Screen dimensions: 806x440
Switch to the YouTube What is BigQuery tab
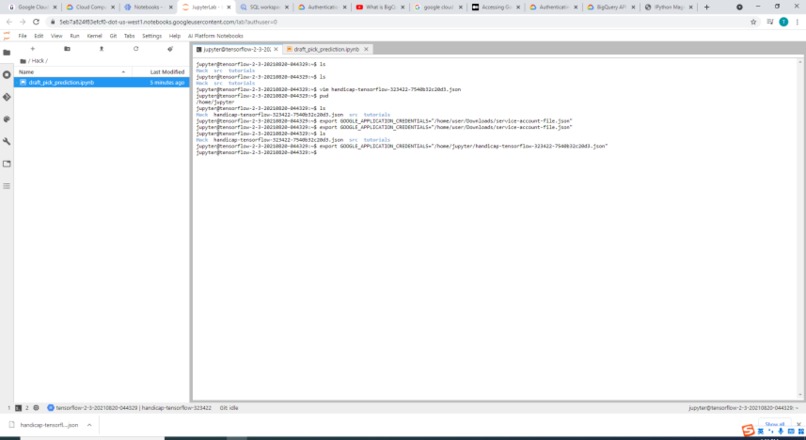pyautogui.click(x=379, y=7)
